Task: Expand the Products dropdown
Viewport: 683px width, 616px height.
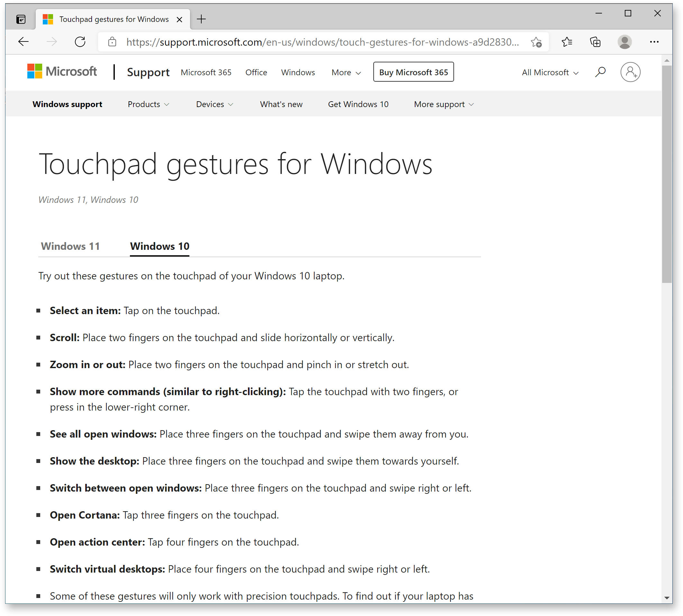Action: tap(148, 104)
